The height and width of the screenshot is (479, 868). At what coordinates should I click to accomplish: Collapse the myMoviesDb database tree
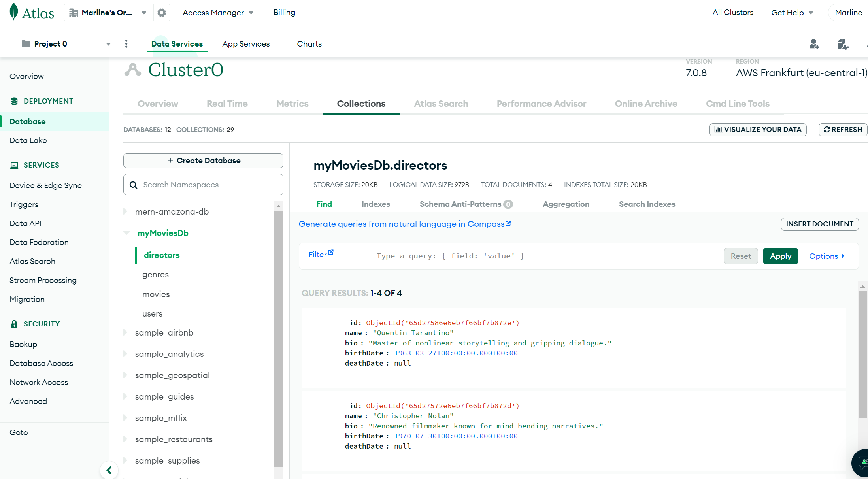coord(127,233)
